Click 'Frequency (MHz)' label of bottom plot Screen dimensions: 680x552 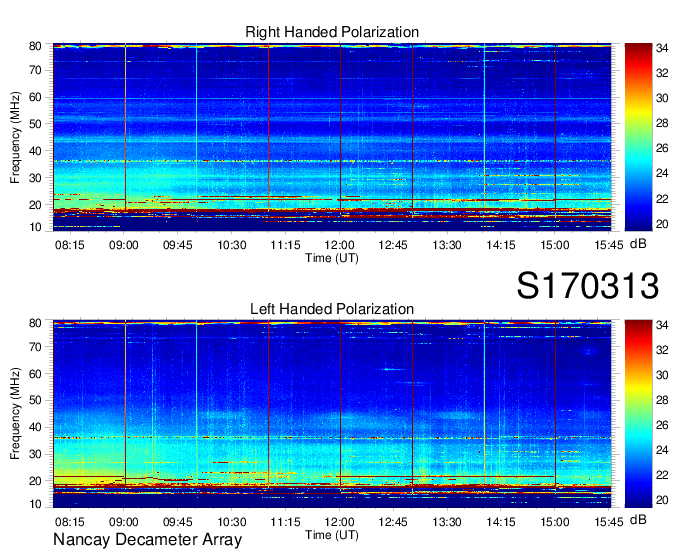coord(15,414)
